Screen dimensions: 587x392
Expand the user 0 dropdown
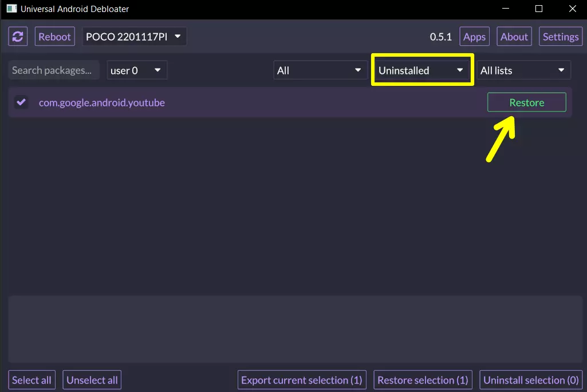pos(137,70)
